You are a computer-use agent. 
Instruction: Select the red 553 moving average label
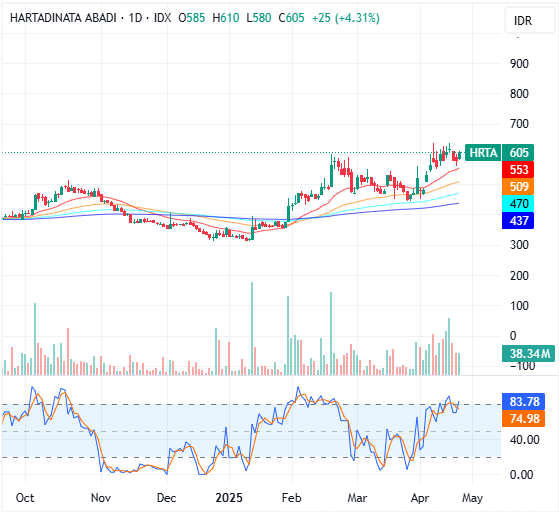click(x=518, y=169)
